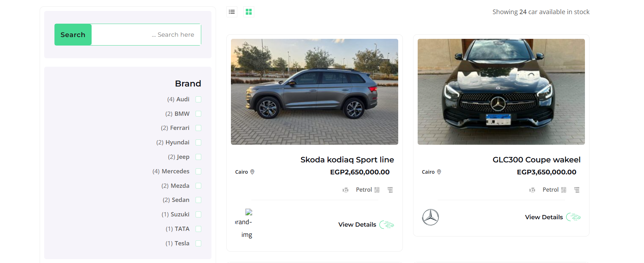Image resolution: width=644 pixels, height=263 pixels.
Task: Switch to list view layout icon
Action: point(232,12)
